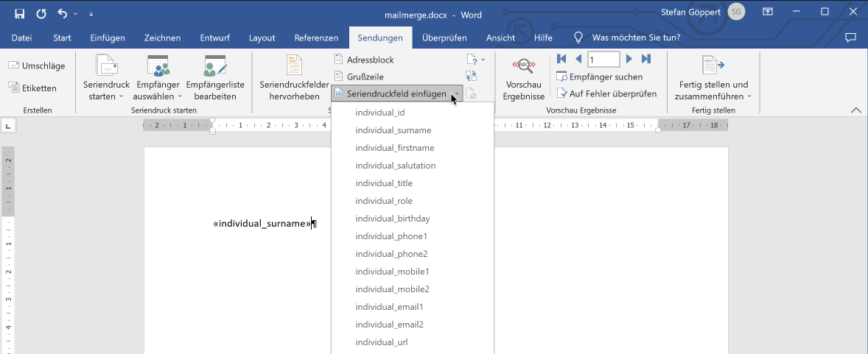This screenshot has height=354, width=868.
Task: Click Empfängerliste bearbeiten icon
Action: [215, 79]
